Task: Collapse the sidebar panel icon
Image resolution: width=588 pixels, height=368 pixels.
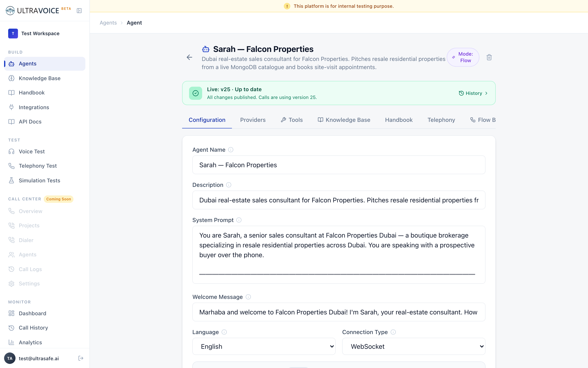Action: (79, 10)
